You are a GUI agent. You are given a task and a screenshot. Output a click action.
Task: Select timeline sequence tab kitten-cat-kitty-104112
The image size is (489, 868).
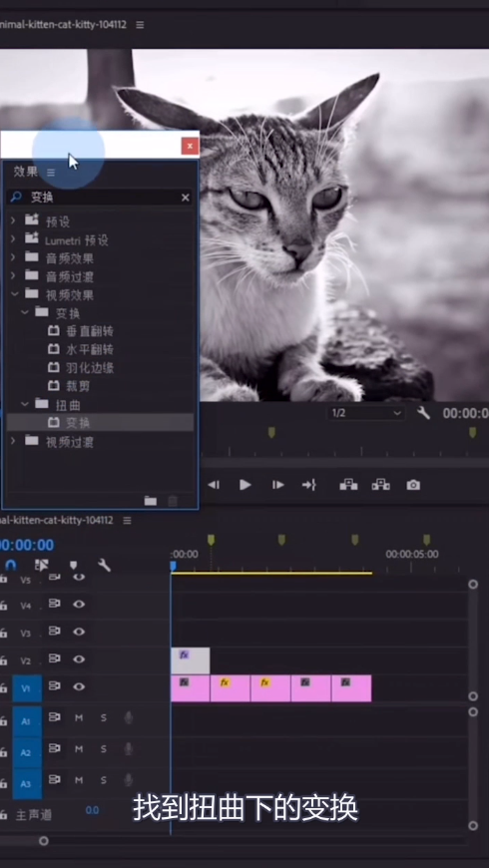pos(57,521)
